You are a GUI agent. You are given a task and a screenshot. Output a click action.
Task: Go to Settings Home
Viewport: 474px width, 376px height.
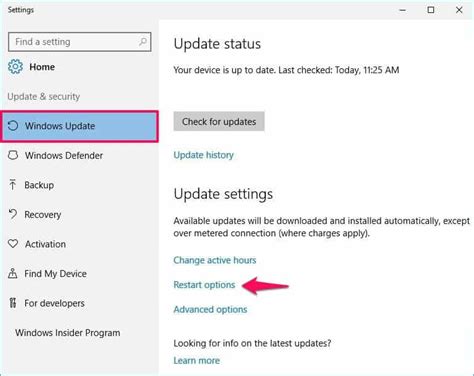tap(31, 67)
